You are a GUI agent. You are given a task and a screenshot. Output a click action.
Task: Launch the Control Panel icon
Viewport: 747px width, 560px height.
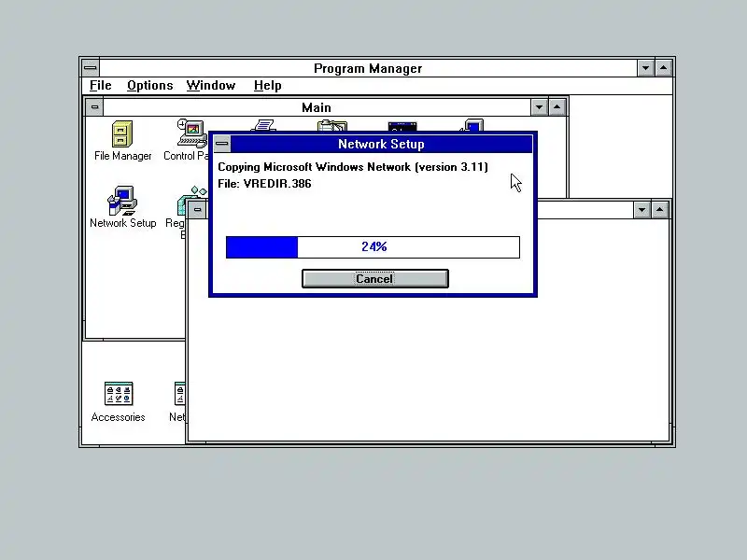(192, 133)
